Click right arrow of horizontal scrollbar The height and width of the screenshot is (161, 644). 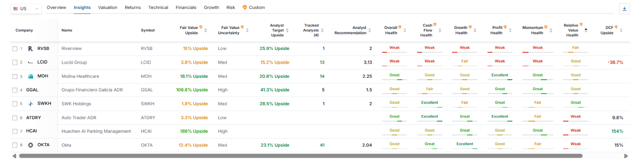(x=626, y=156)
